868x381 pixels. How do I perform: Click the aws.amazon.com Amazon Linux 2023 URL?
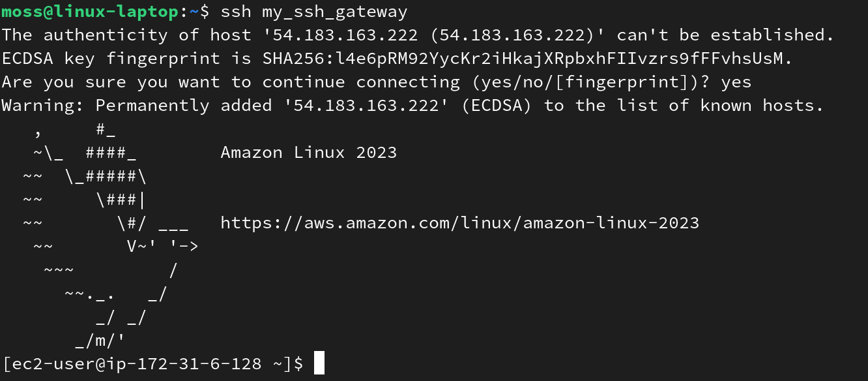(459, 223)
